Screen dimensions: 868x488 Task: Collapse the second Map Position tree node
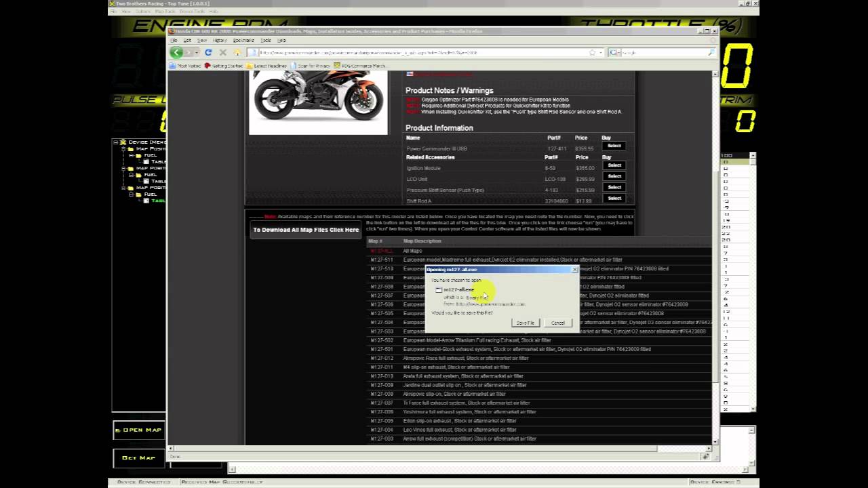point(124,168)
